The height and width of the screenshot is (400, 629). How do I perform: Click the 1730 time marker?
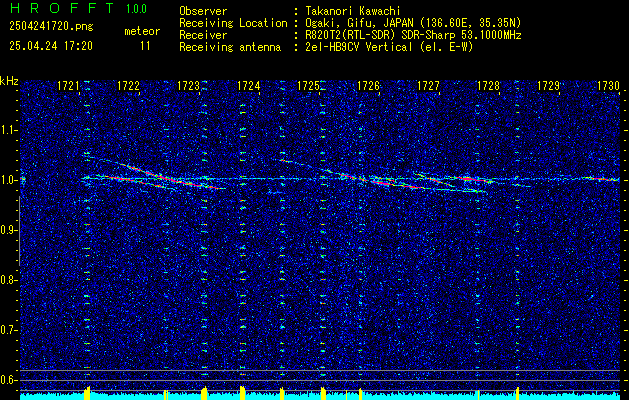[608, 86]
